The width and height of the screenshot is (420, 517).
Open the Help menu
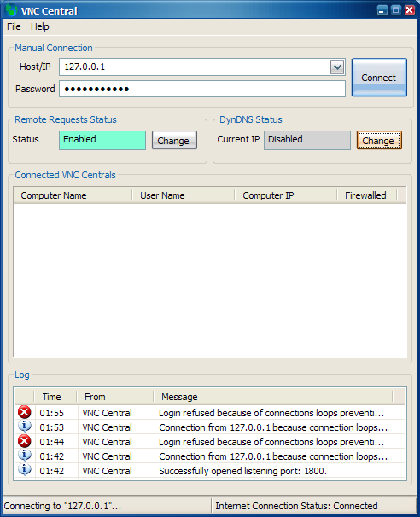(40, 26)
